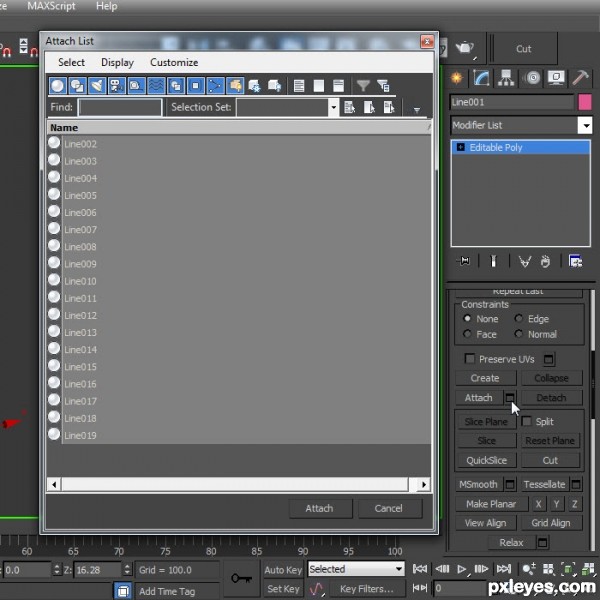Open the Modify panel tab icon
600x600 pixels.
tap(481, 78)
